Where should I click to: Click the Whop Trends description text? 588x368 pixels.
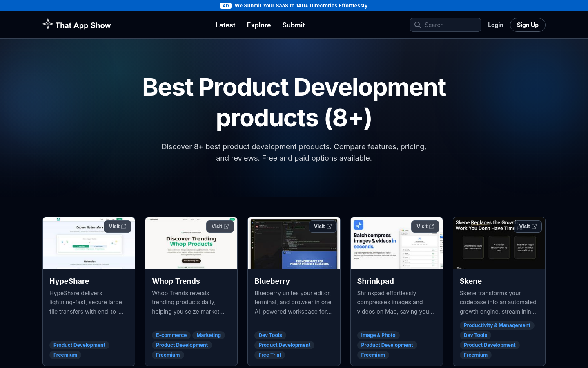pos(188,302)
